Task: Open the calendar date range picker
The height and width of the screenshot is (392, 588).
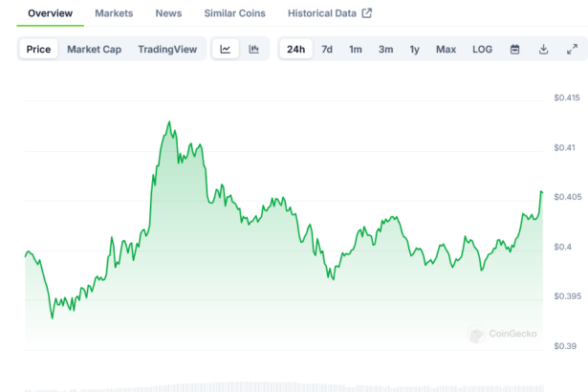Action: (514, 49)
